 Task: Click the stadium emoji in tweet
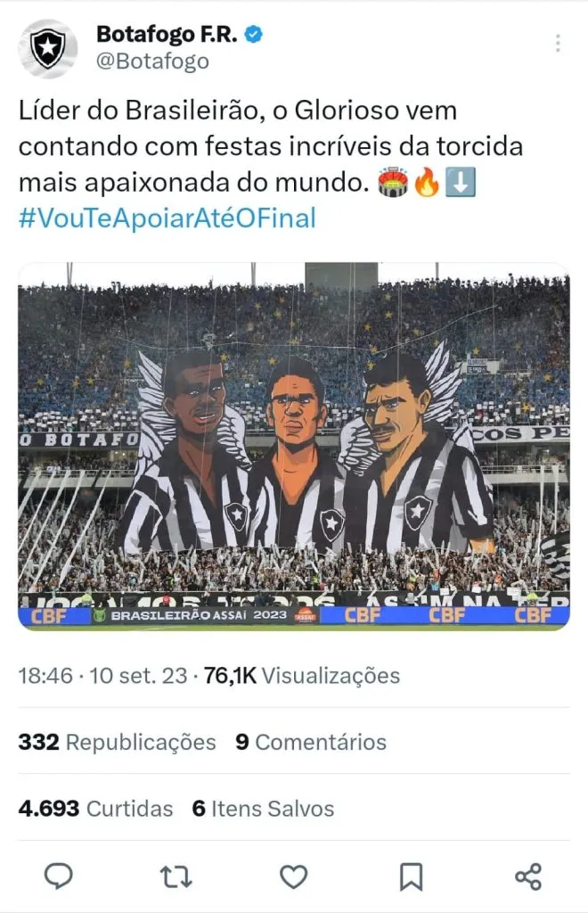point(393,182)
